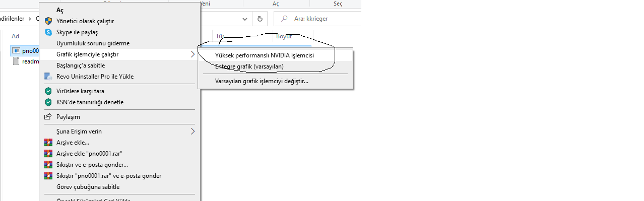
Task: Click WinRAR icon beside Sıkıştır "pno0001.rar" ve e-posta gönder
Action: point(48,176)
